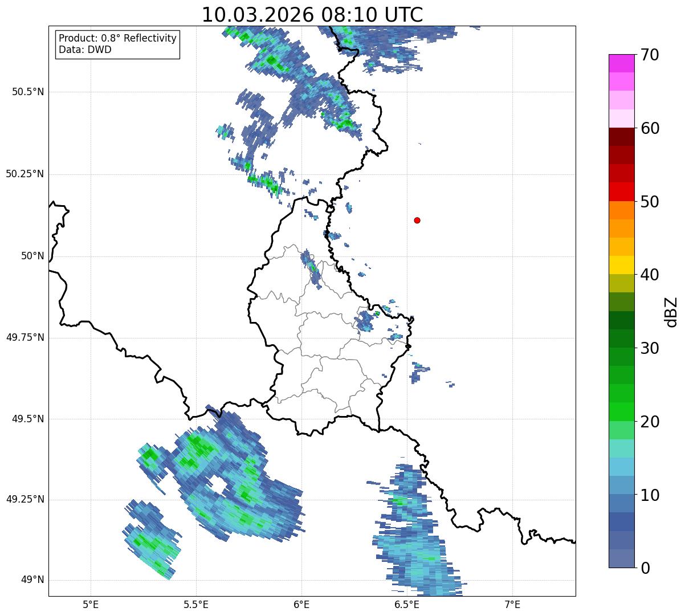
Task: Click the 5°E longitude label
Action: [91, 604]
